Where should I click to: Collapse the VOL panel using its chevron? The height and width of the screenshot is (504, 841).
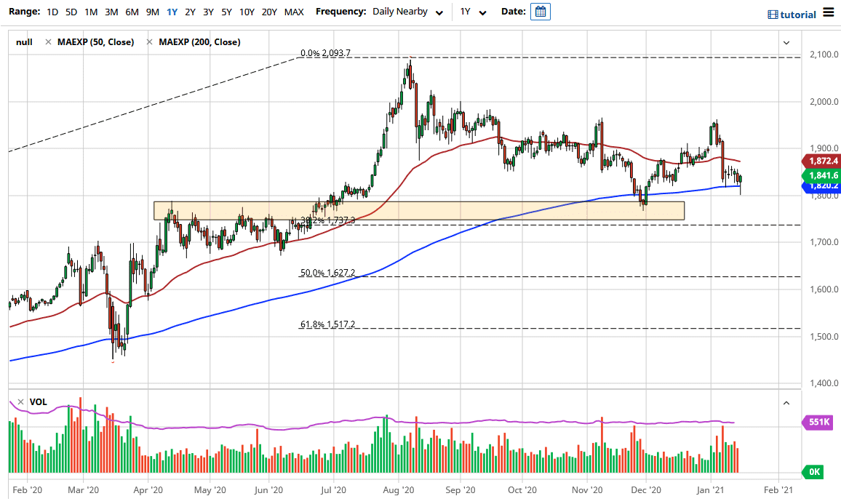pyautogui.click(x=786, y=402)
